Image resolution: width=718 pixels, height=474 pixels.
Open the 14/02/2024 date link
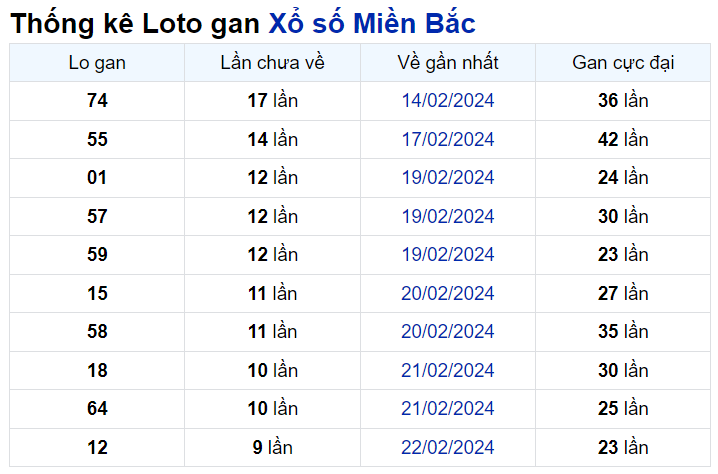(448, 101)
